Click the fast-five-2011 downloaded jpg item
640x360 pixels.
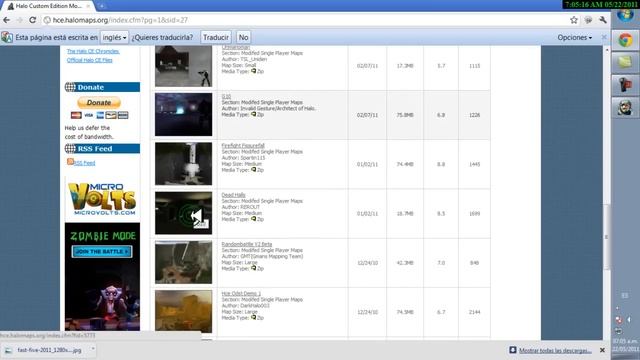point(49,350)
